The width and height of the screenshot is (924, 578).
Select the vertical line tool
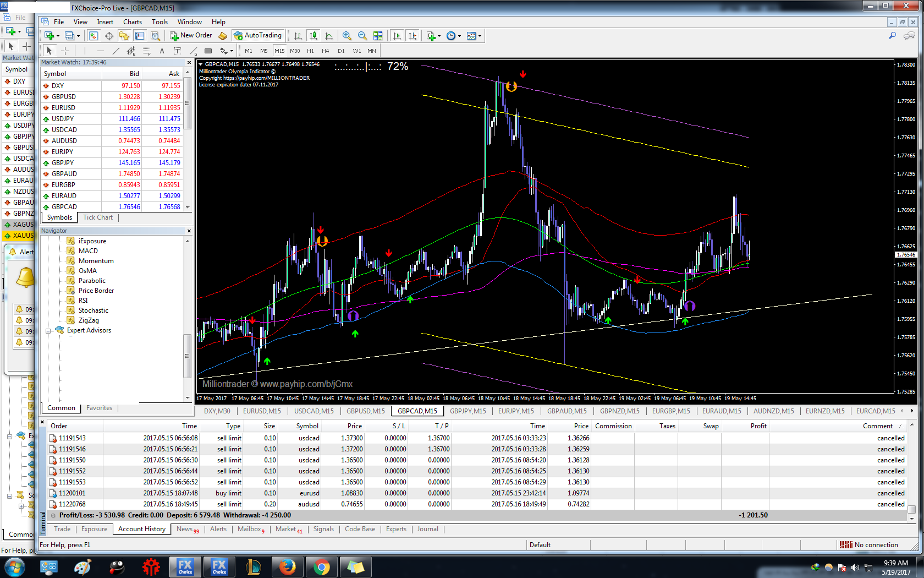pos(85,51)
